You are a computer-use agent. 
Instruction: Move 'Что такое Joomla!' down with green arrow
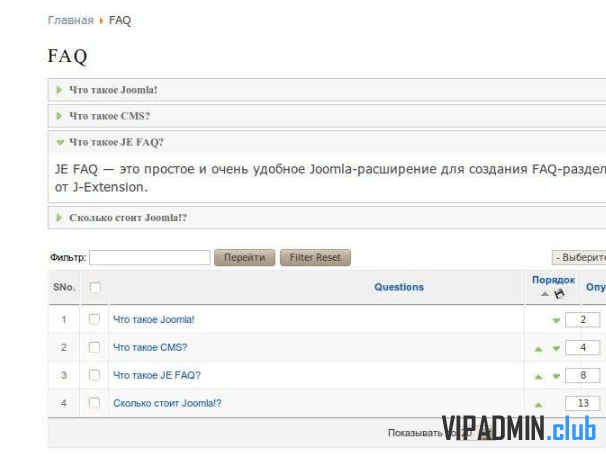tap(556, 320)
